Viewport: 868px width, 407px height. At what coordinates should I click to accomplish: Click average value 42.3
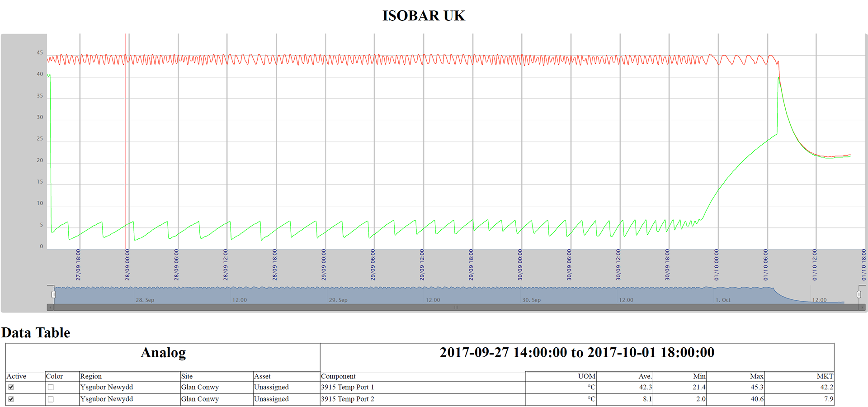(646, 387)
